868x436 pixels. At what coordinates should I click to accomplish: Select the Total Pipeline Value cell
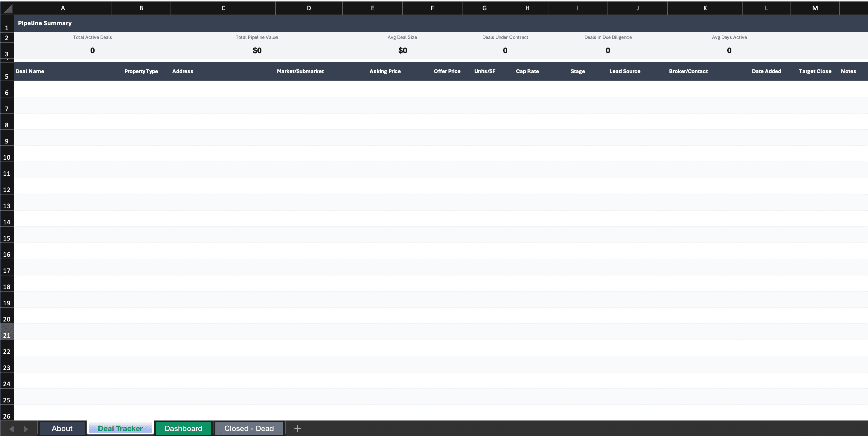[257, 50]
